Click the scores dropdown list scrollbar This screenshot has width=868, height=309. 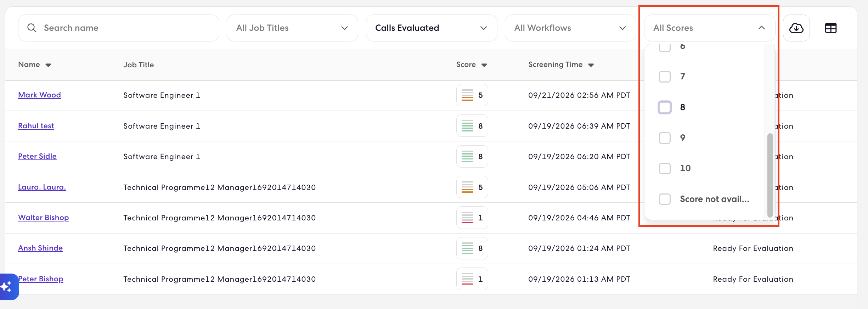pos(770,175)
